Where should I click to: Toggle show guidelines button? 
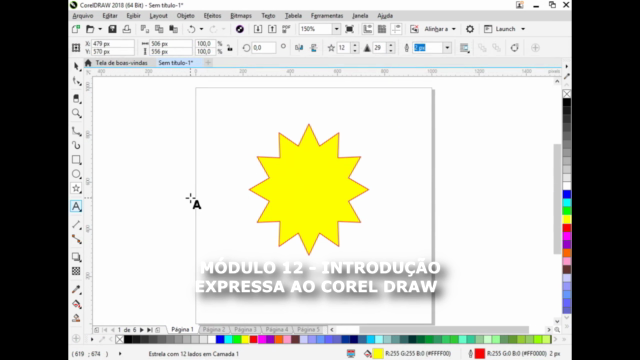396,29
